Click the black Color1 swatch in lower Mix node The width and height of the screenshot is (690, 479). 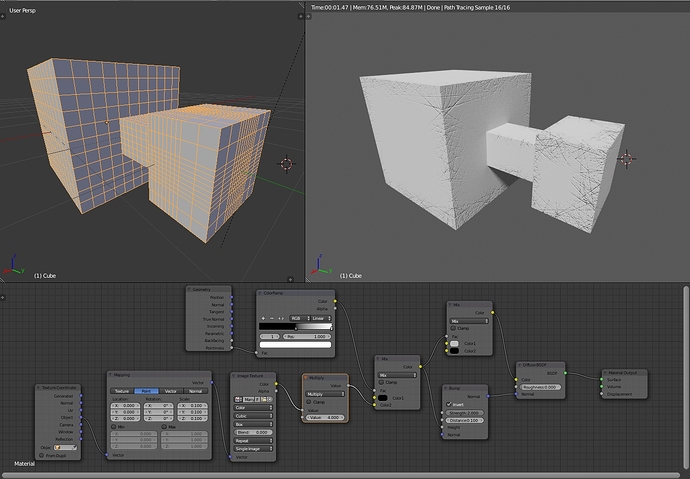click(x=383, y=398)
